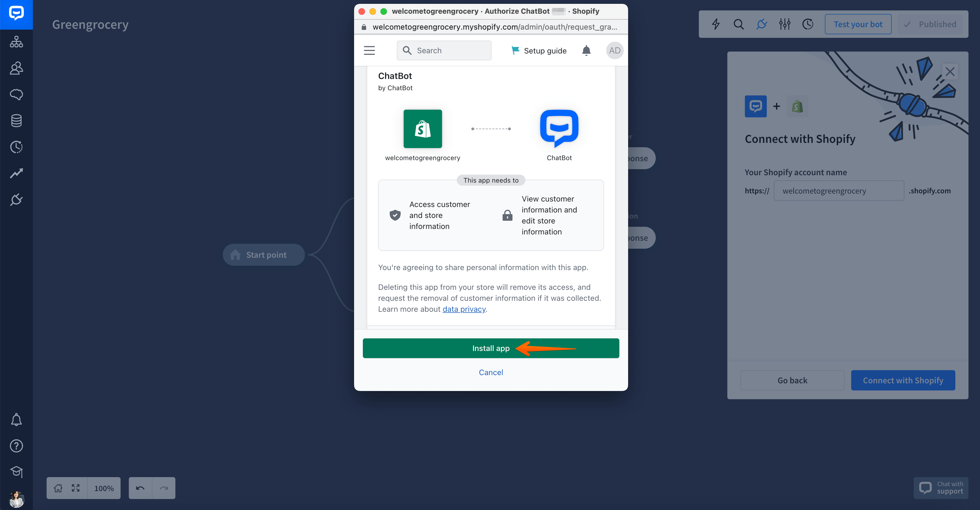The image size is (980, 510).
Task: Open the notifications bell in ChatBot sidebar
Action: (16, 420)
